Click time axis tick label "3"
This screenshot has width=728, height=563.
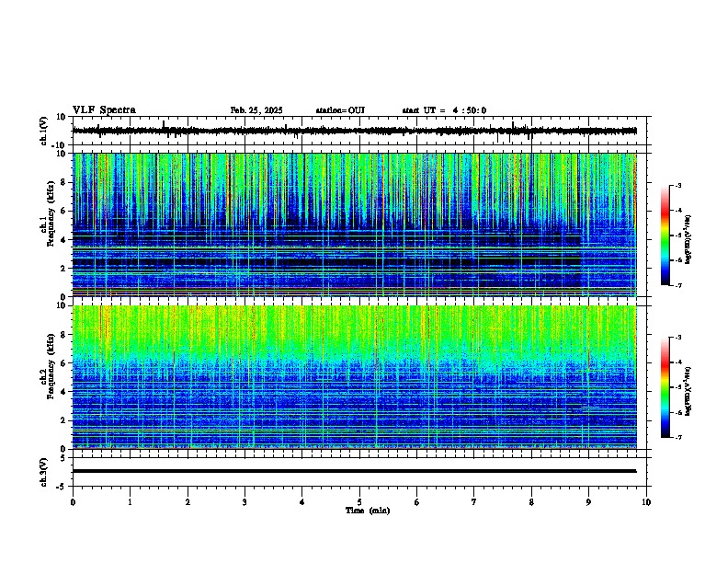click(x=245, y=502)
